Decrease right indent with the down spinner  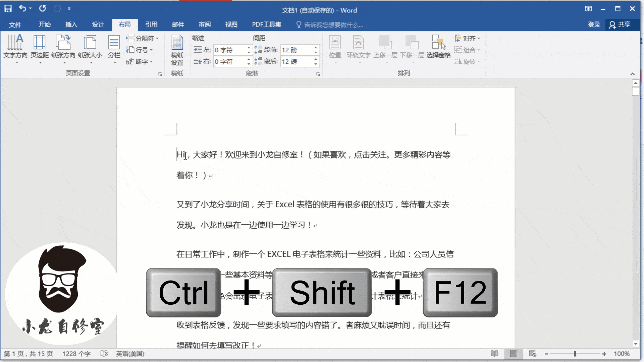249,64
